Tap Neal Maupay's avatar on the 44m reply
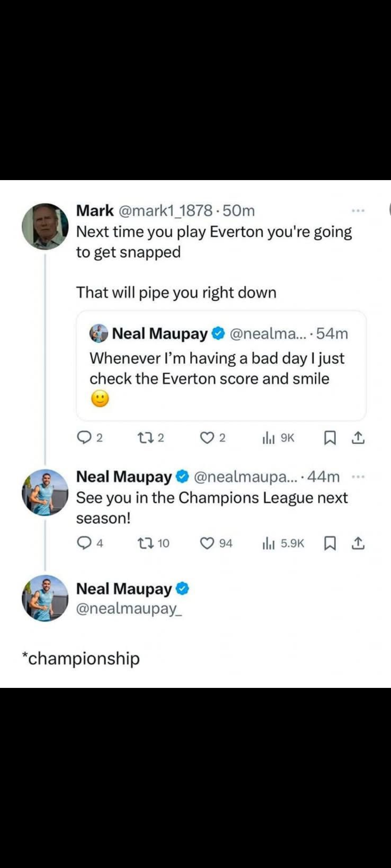 pyautogui.click(x=45, y=493)
